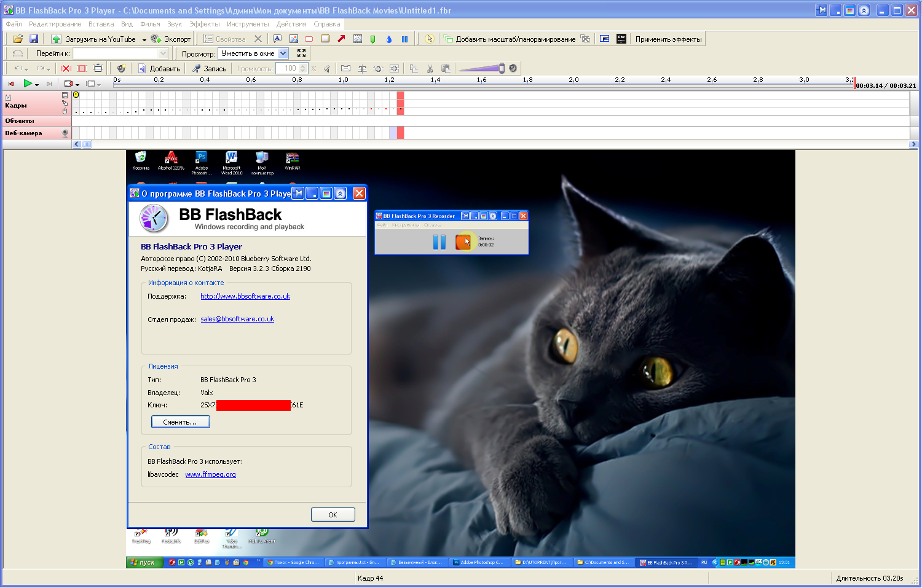Expand the play button dropdown arrow
This screenshot has height=588, width=922.
coord(37,84)
